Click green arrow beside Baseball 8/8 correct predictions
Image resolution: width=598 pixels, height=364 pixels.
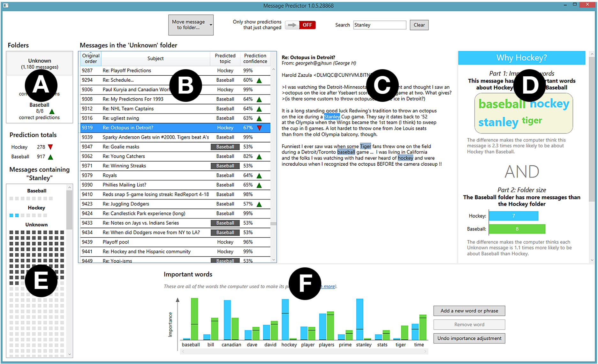coord(52,111)
